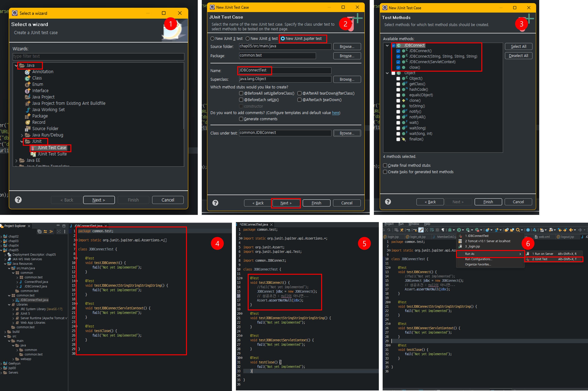This screenshot has width=588, height=391.
Task: Toggle Link with Editor arrows icon
Action: 45,231
